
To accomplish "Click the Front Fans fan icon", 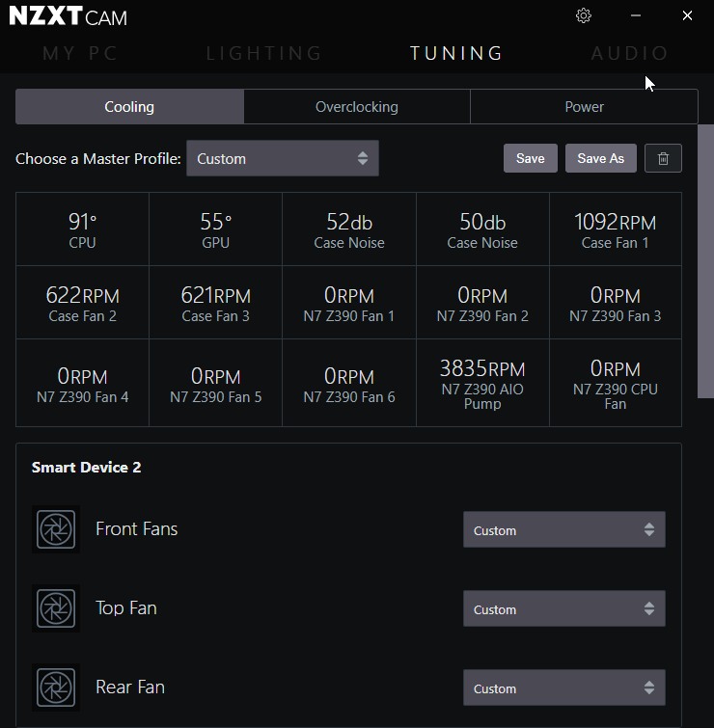I will pyautogui.click(x=56, y=529).
